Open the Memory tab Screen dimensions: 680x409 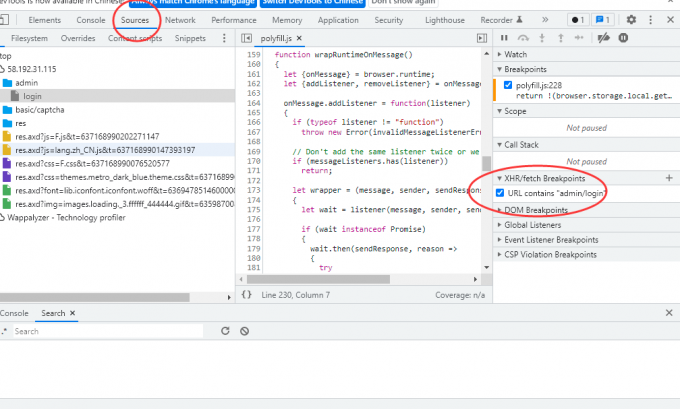[287, 20]
